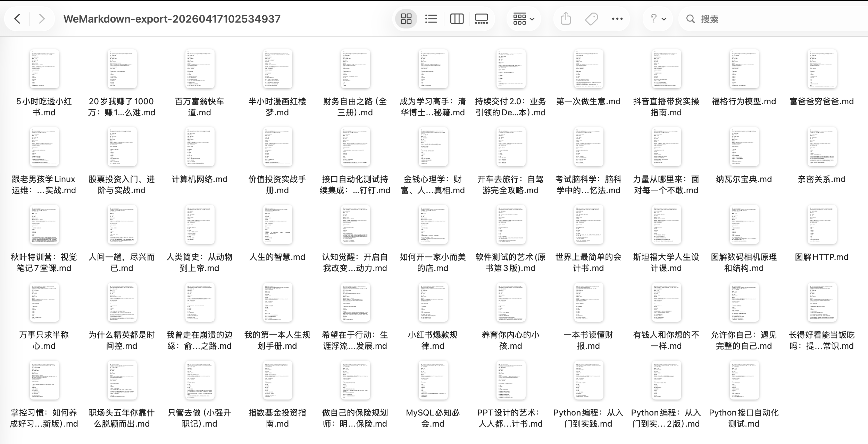The image size is (868, 444).
Task: Click file name 如何开一家小而美的店.md
Action: [433, 263]
